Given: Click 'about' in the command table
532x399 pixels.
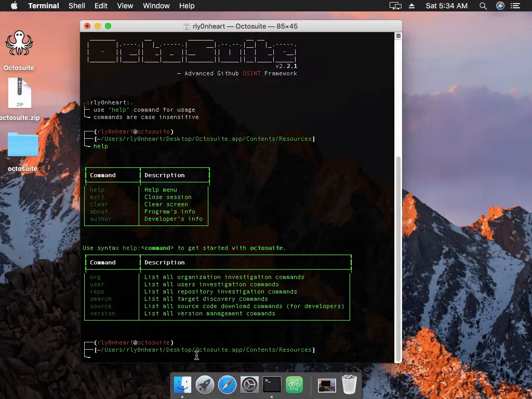Looking at the screenshot, I should [x=99, y=212].
